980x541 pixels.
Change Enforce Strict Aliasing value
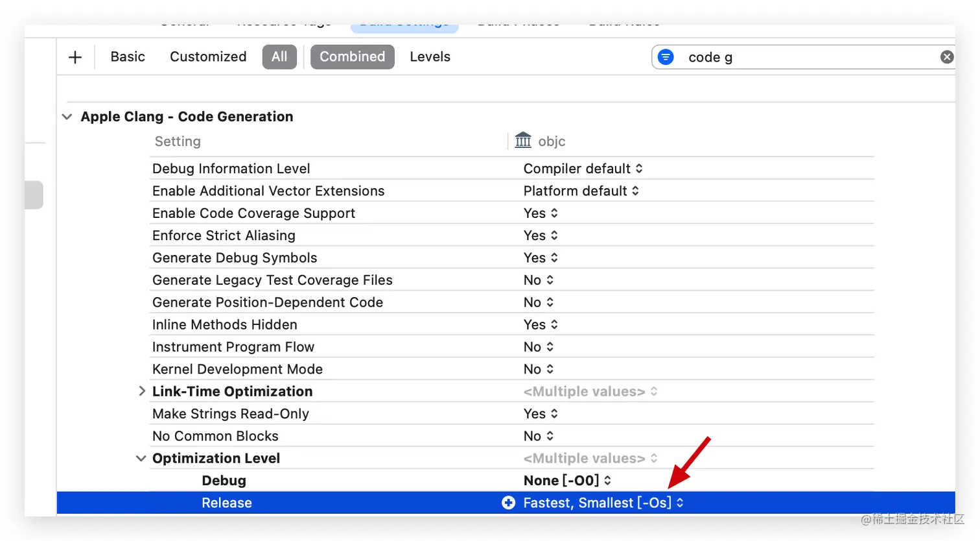[x=541, y=235]
